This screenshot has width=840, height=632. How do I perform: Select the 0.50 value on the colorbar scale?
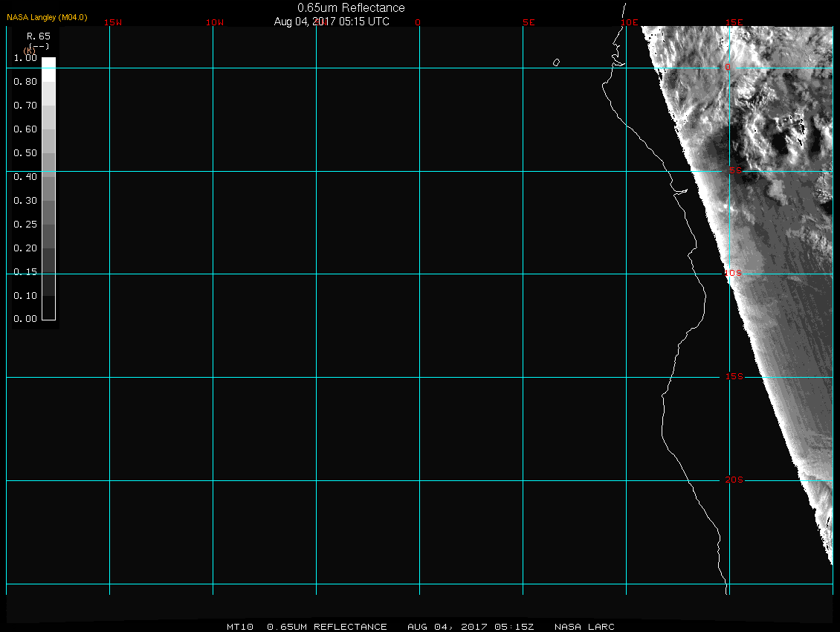(25, 153)
